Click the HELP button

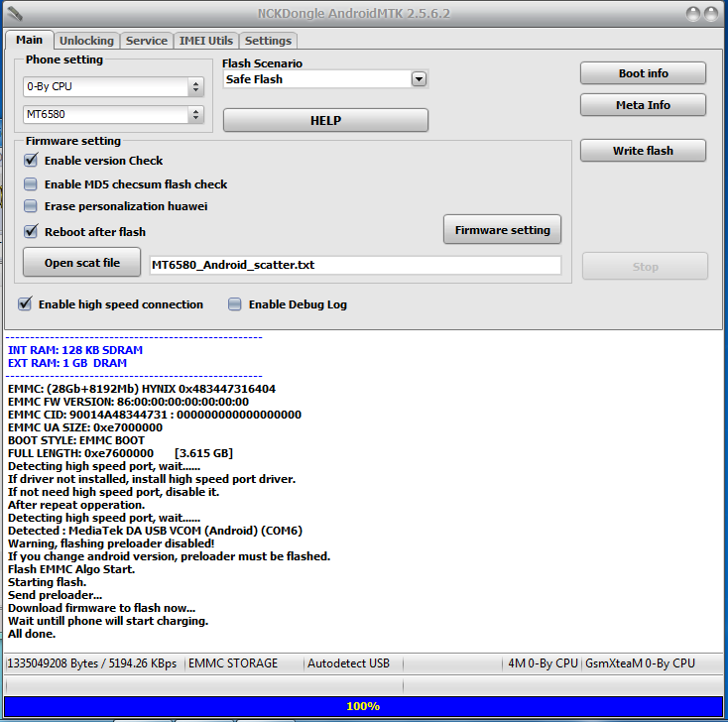[x=325, y=120]
